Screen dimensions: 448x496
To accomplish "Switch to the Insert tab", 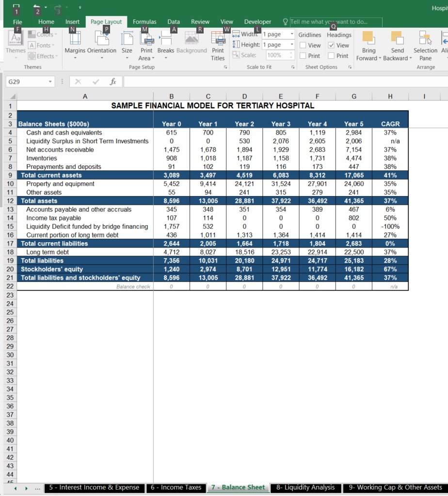I will pyautogui.click(x=72, y=21).
